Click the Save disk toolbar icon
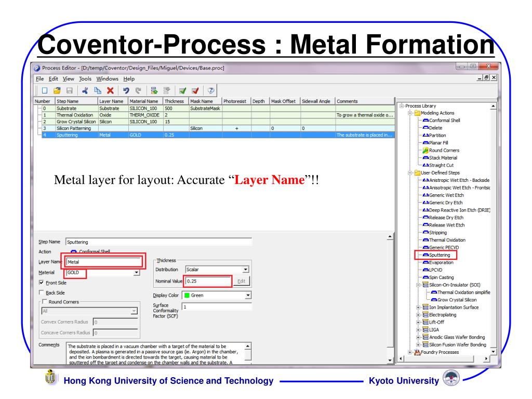This screenshot has height=399, width=532. click(70, 90)
